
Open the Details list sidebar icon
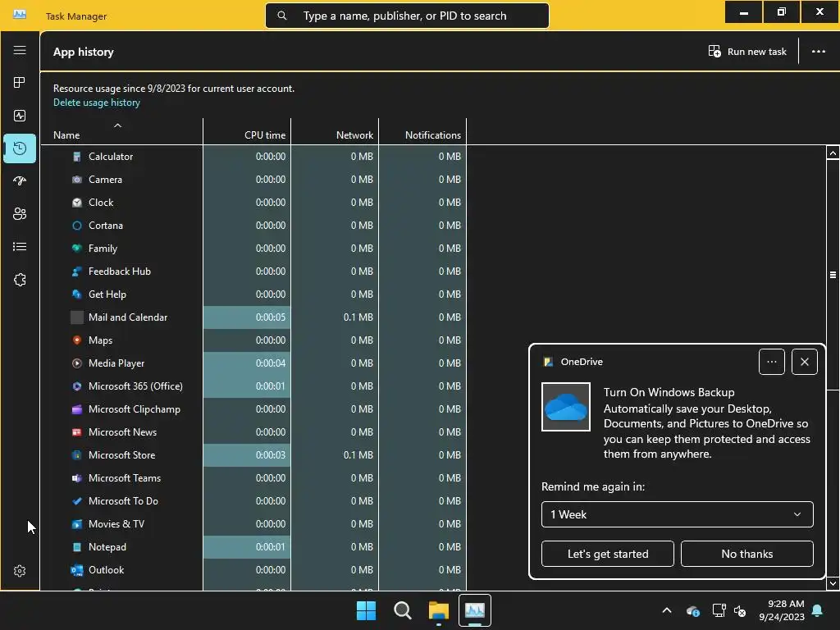(20, 246)
